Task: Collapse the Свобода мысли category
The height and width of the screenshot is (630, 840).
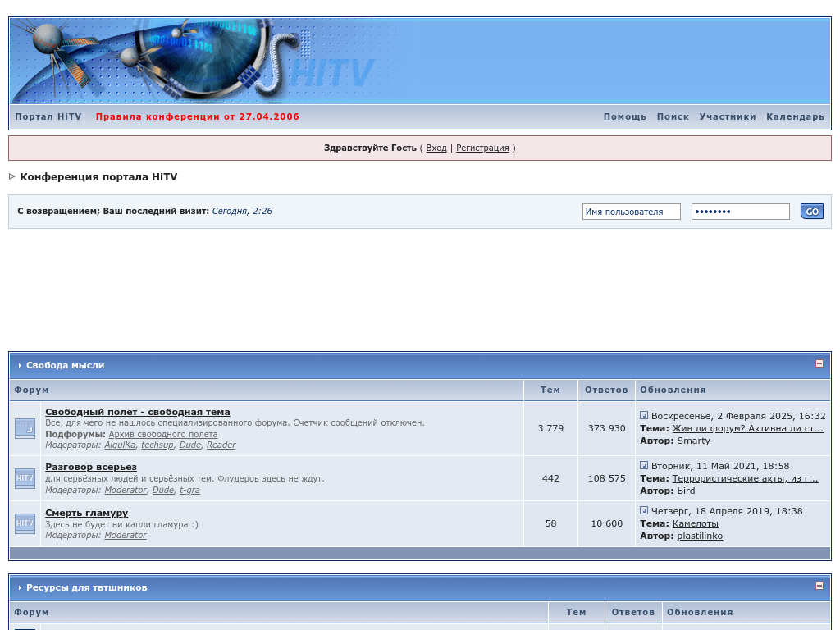Action: click(x=819, y=363)
